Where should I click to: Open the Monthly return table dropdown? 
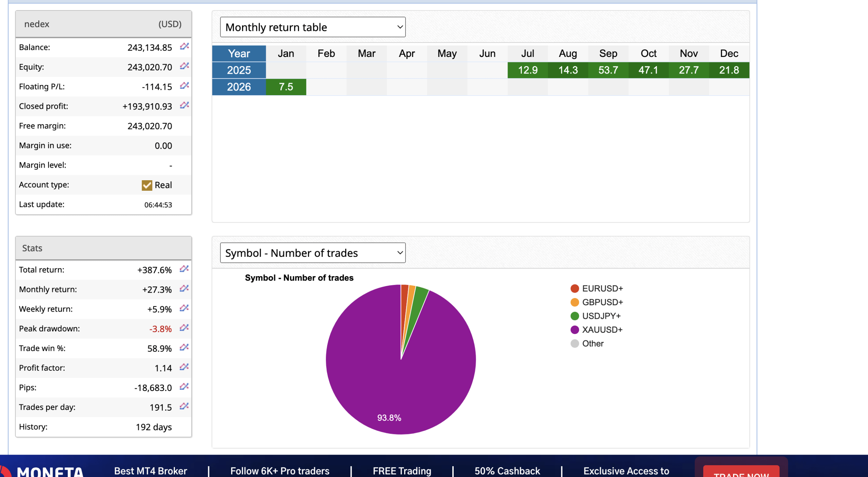(x=312, y=27)
